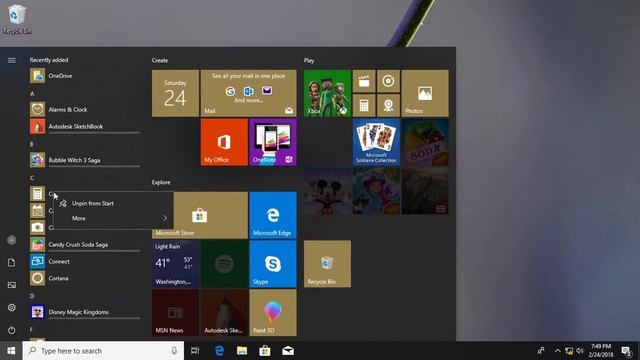Screen dimensions: 640x360
Task: Click the user account icon in sidebar
Action: (x=11, y=240)
